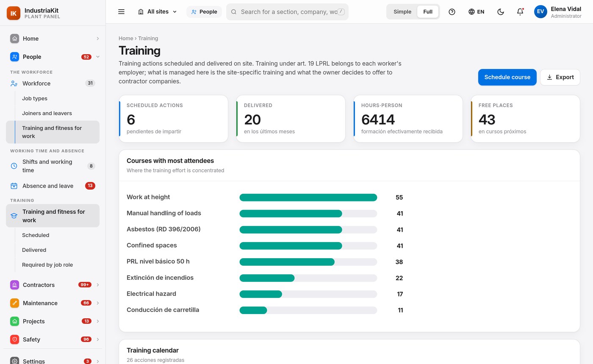The image size is (593, 364).
Task: Collapse the People section chevron
Action: pos(98,57)
